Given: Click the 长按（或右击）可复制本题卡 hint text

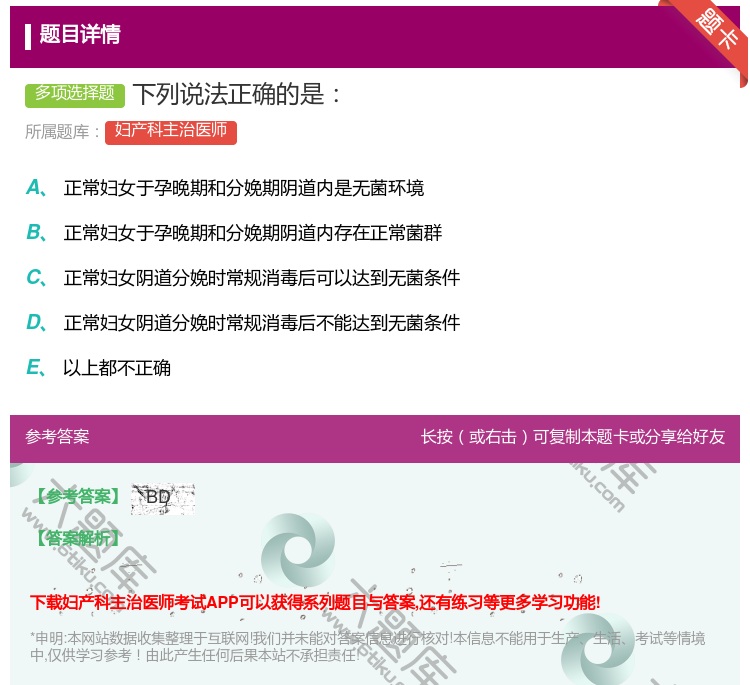Looking at the screenshot, I should click(x=573, y=437).
